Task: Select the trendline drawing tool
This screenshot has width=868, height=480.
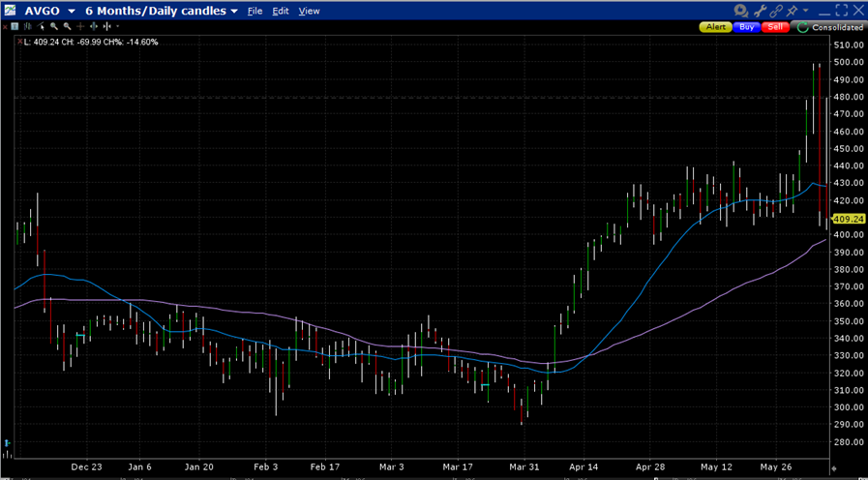Action: 41,26
